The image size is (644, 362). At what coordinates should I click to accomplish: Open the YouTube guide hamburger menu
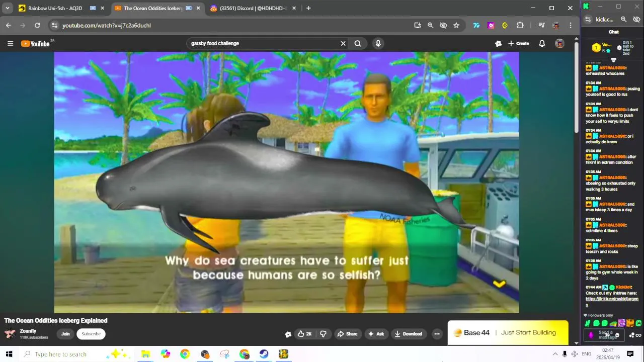10,44
